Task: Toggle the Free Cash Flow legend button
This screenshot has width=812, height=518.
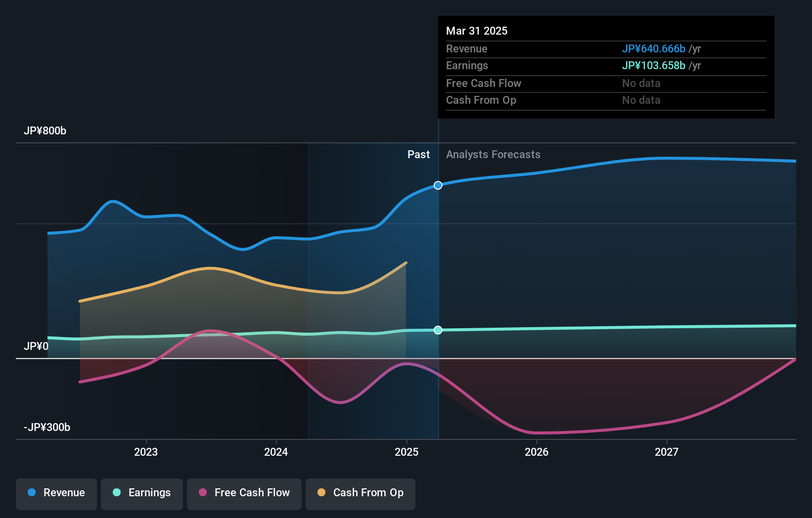Action: tap(244, 494)
